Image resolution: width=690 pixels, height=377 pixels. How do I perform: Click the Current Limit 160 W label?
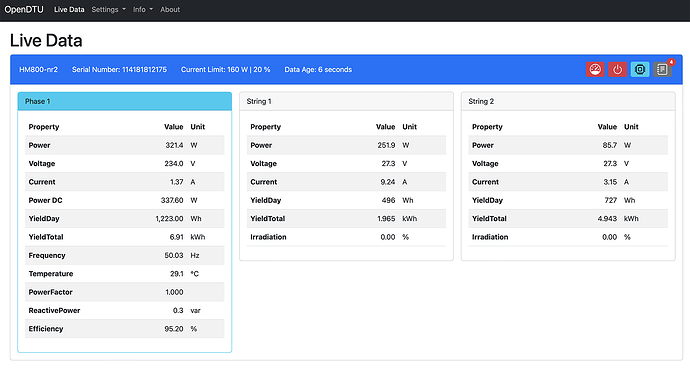tap(225, 70)
